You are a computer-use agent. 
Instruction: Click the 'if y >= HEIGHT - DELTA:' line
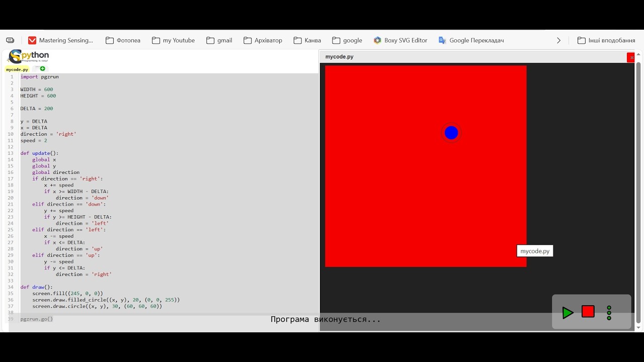click(x=78, y=217)
